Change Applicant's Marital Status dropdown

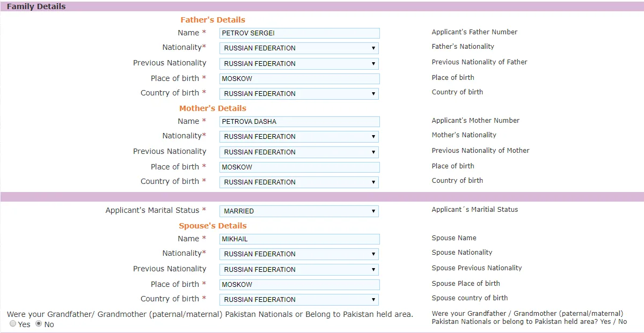pyautogui.click(x=299, y=211)
